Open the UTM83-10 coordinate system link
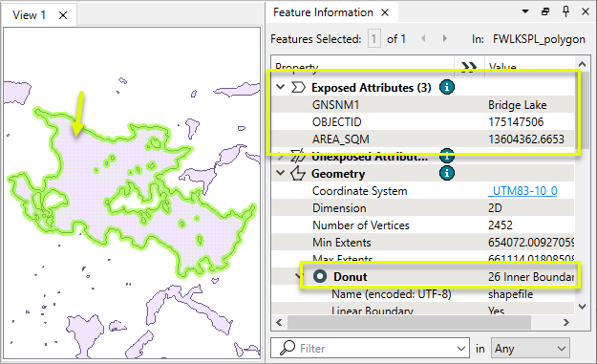The image size is (597, 364). coord(522,191)
